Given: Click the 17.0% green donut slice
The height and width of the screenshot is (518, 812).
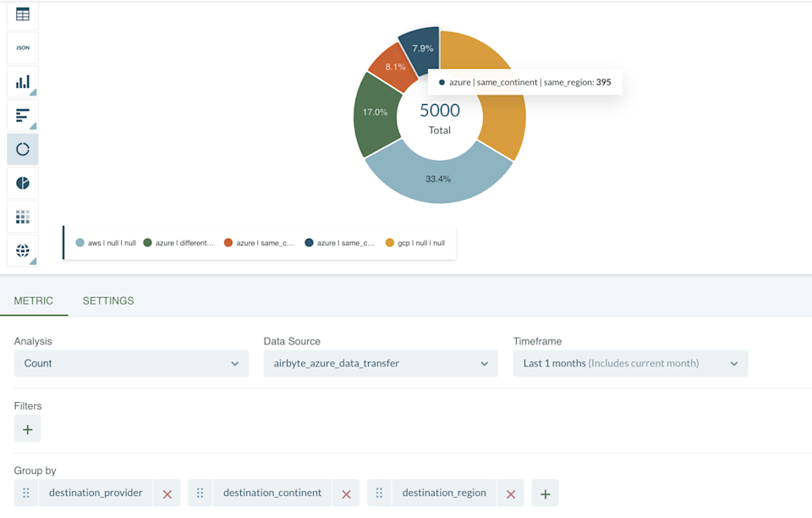Looking at the screenshot, I should [375, 113].
